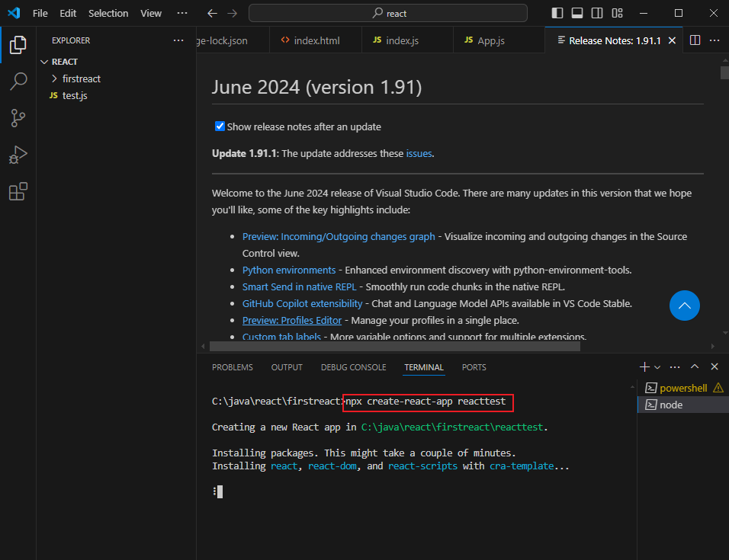The height and width of the screenshot is (560, 729).
Task: Click the VS Code logo icon
Action: pos(14,13)
